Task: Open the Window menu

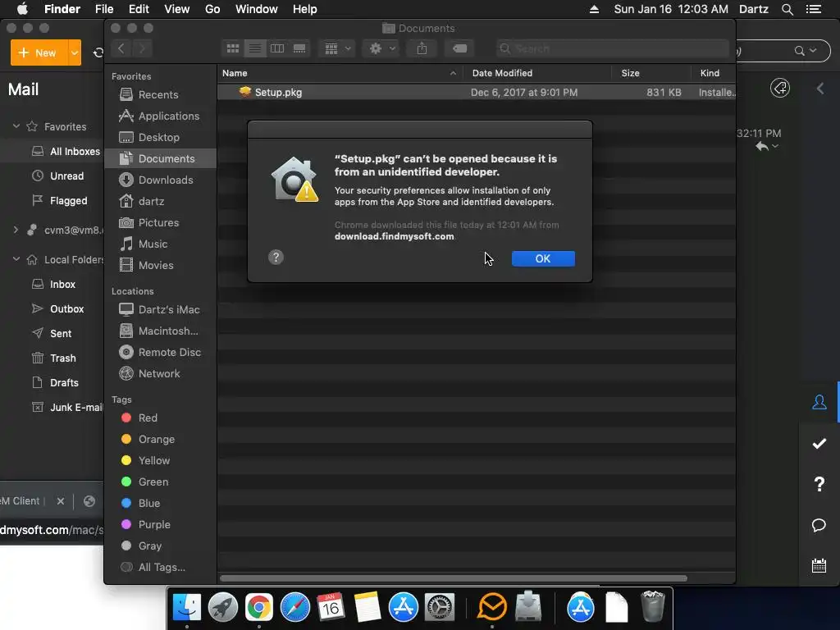Action: [257, 9]
